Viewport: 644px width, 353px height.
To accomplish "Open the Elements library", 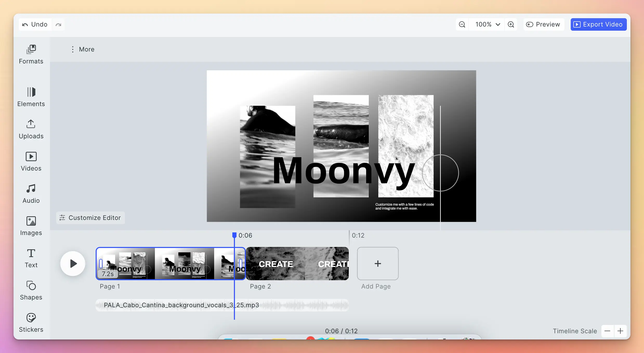I will 31,97.
